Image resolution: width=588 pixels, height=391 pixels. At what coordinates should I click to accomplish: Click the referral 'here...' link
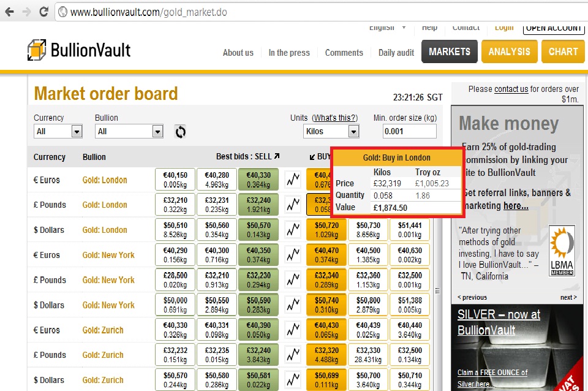(516, 206)
